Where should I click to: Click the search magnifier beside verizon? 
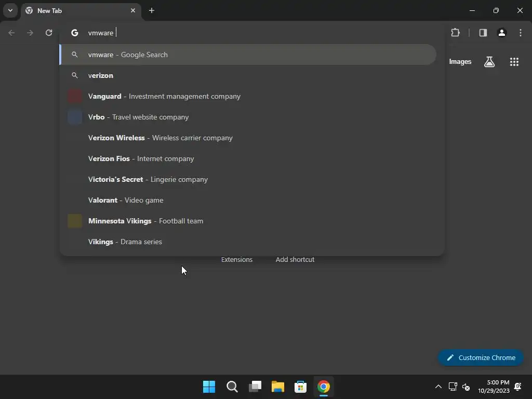[x=75, y=75]
